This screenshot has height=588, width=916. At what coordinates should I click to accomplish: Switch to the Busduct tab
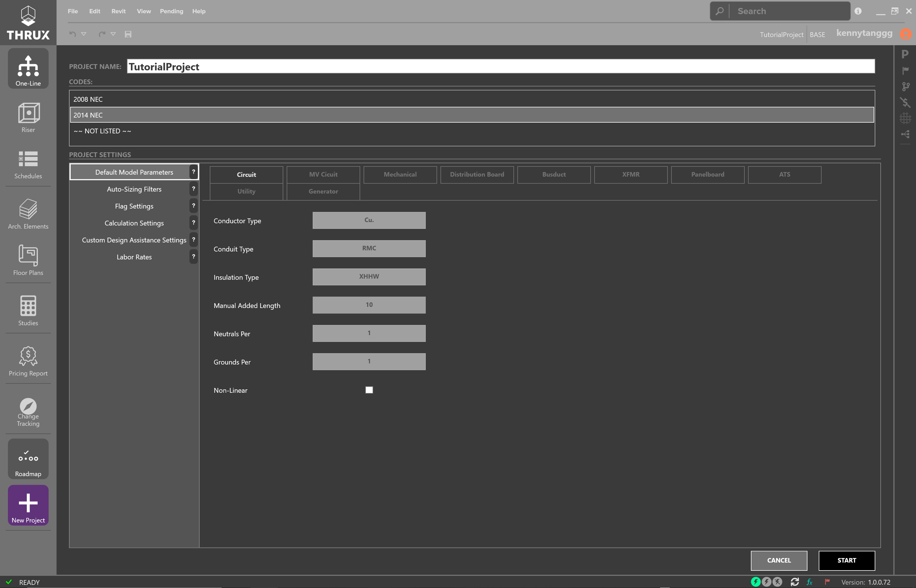[554, 175]
